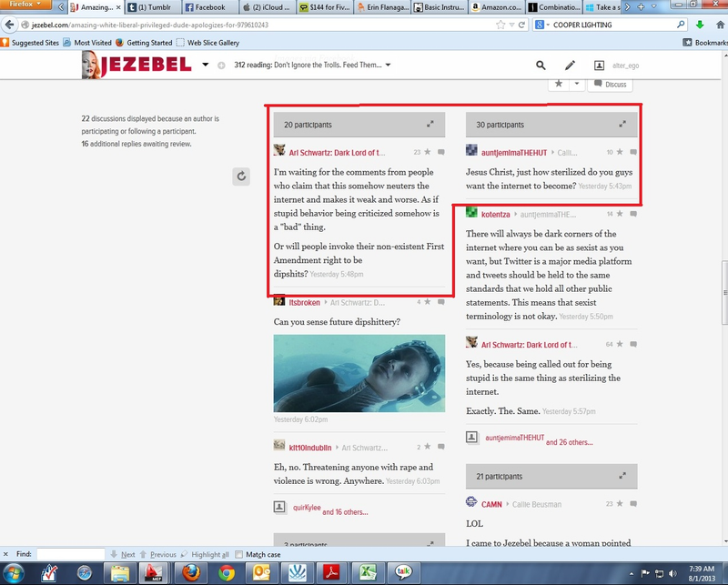Star kotentza's comment
This screenshot has height=585, width=728.
click(x=620, y=214)
